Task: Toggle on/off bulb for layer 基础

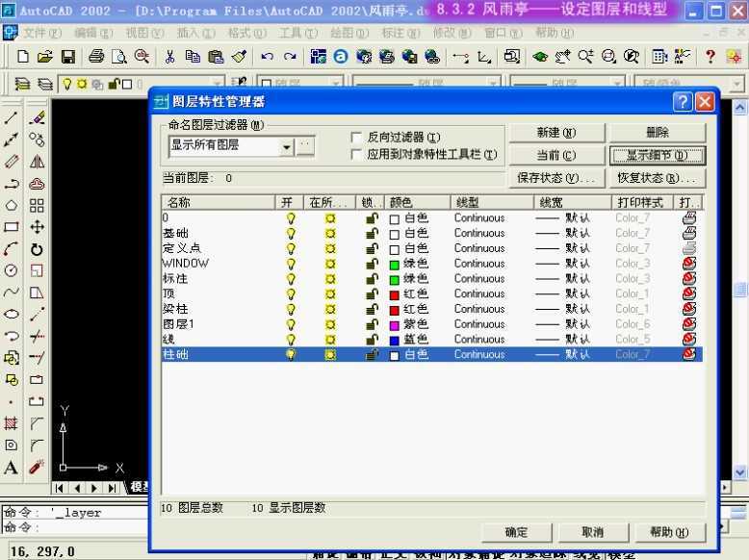Action: 291,234
